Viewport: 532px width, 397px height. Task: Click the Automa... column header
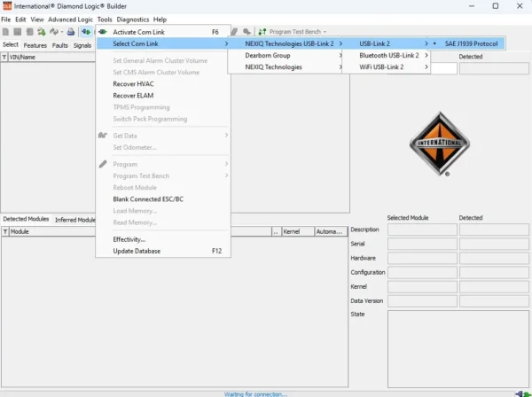tap(331, 231)
